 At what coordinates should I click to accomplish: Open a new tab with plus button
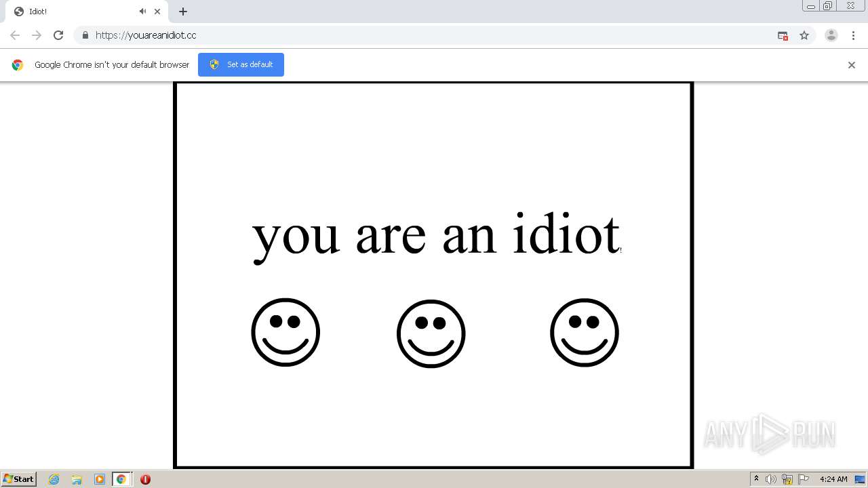coord(183,12)
